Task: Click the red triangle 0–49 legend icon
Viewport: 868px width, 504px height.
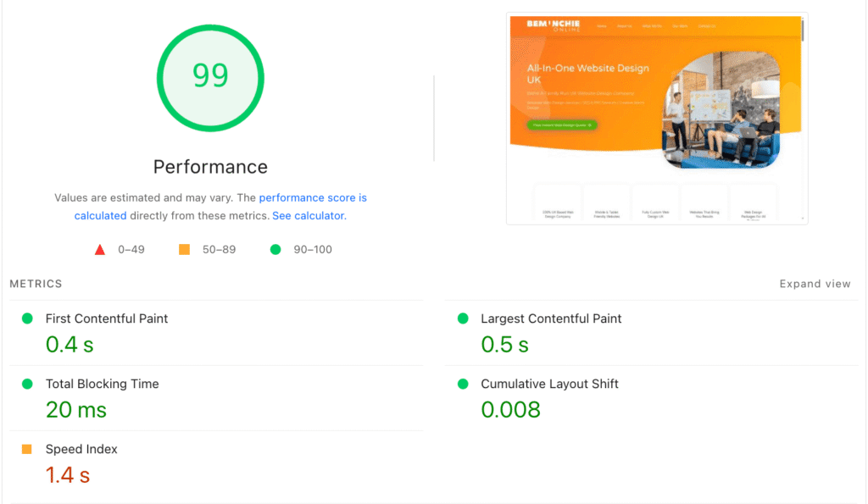Action: pos(100,250)
